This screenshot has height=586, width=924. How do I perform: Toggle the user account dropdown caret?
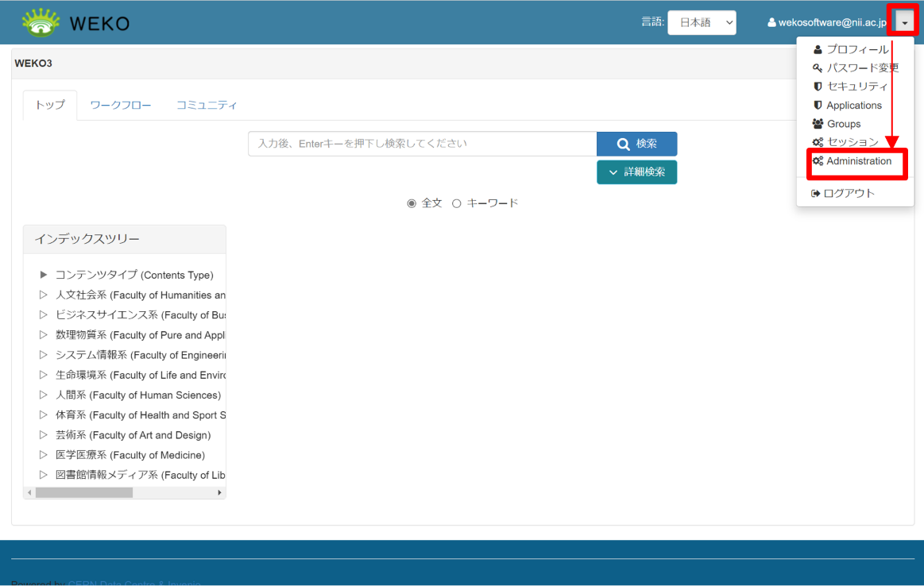pyautogui.click(x=904, y=23)
